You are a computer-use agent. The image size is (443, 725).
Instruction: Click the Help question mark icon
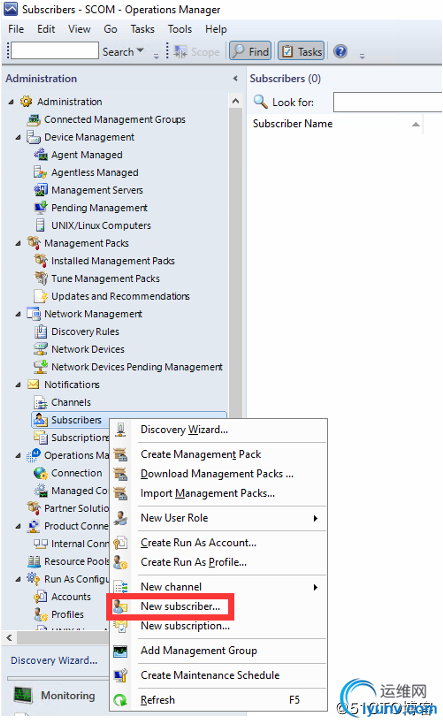340,51
